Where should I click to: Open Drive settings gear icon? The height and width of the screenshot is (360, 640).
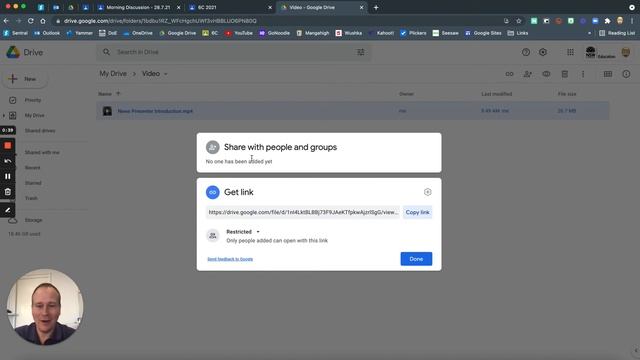point(543,52)
